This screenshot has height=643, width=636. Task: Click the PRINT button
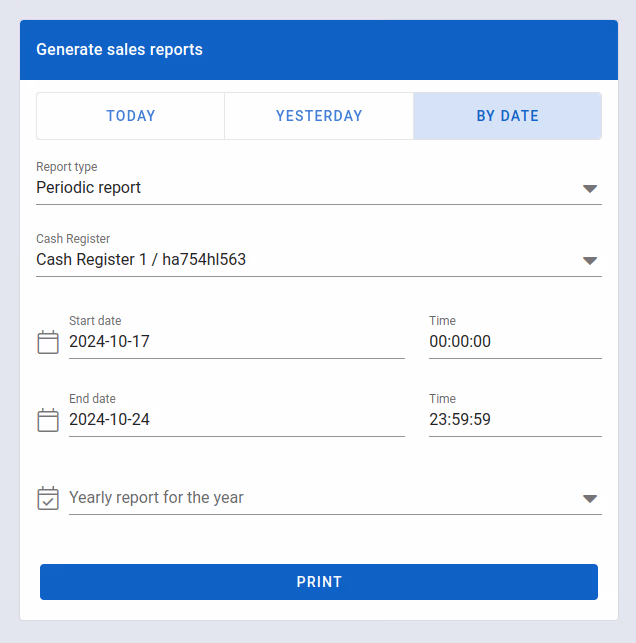tap(319, 581)
